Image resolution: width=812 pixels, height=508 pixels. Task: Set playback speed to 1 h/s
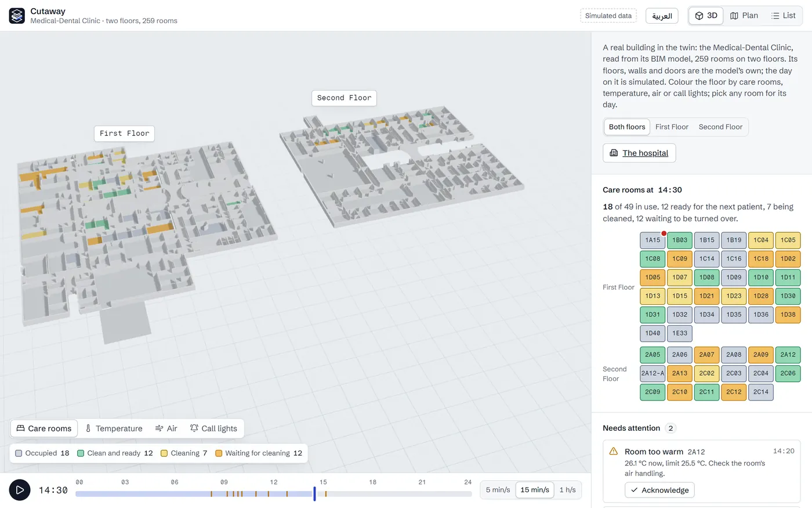tap(568, 490)
